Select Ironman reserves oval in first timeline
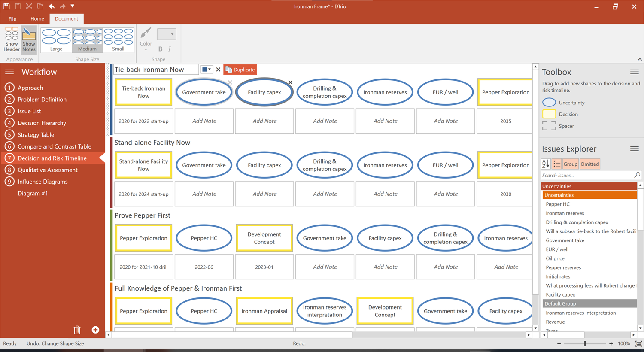The width and height of the screenshot is (644, 352). tap(385, 92)
